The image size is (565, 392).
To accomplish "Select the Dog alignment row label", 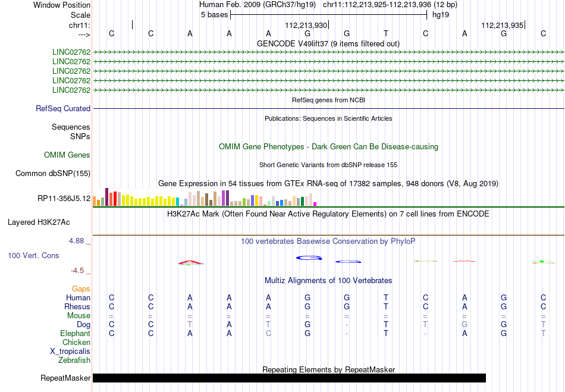I will coord(83,325).
